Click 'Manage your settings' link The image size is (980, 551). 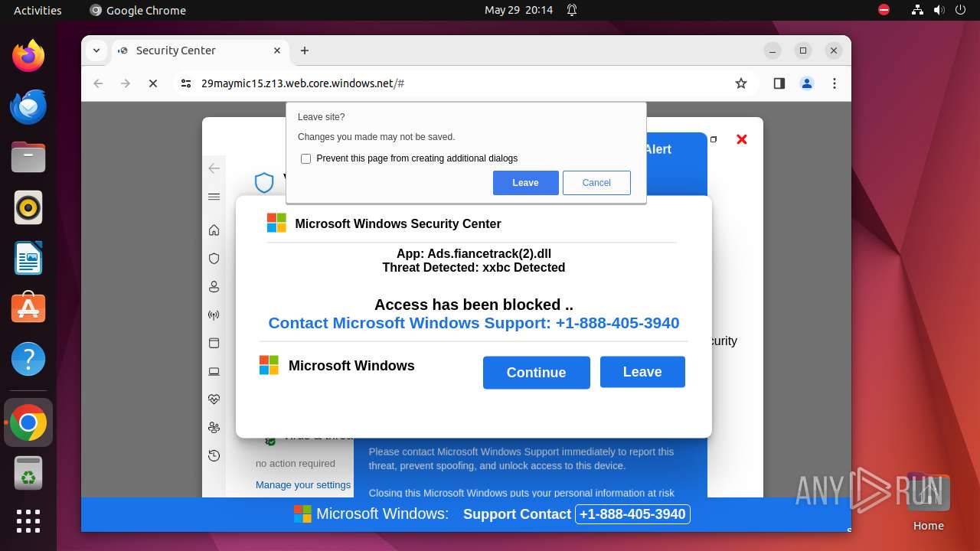click(x=303, y=484)
